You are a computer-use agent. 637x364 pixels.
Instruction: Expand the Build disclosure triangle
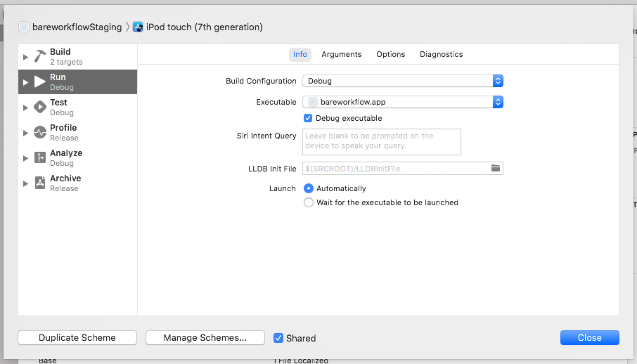click(x=25, y=57)
